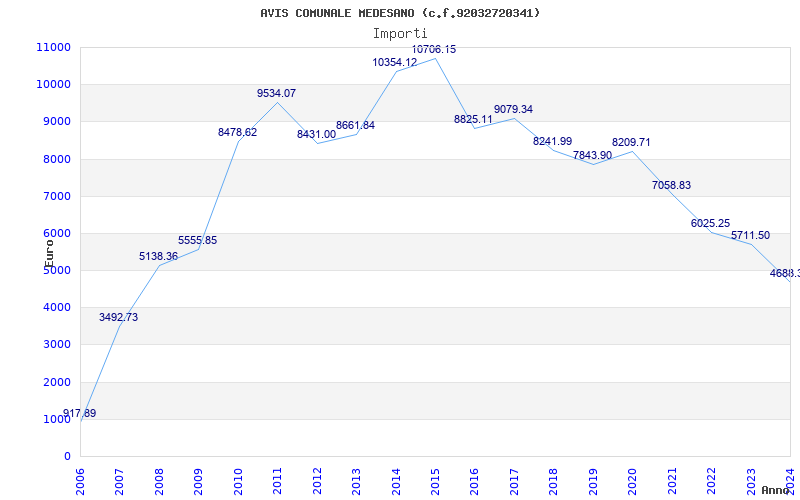Viewport: 800px width, 500px height.
Task: Click the data label 8241.99
Action: (553, 141)
